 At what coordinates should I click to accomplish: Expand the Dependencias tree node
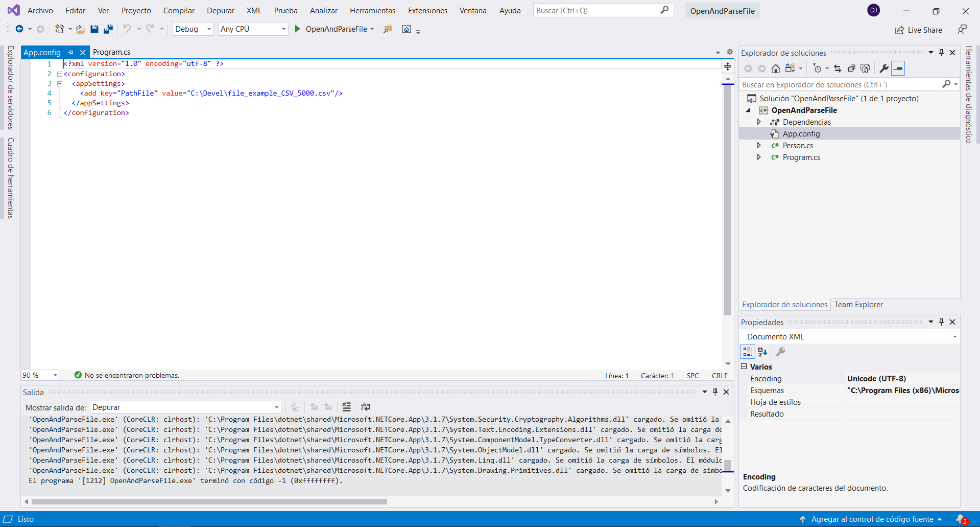pyautogui.click(x=759, y=122)
